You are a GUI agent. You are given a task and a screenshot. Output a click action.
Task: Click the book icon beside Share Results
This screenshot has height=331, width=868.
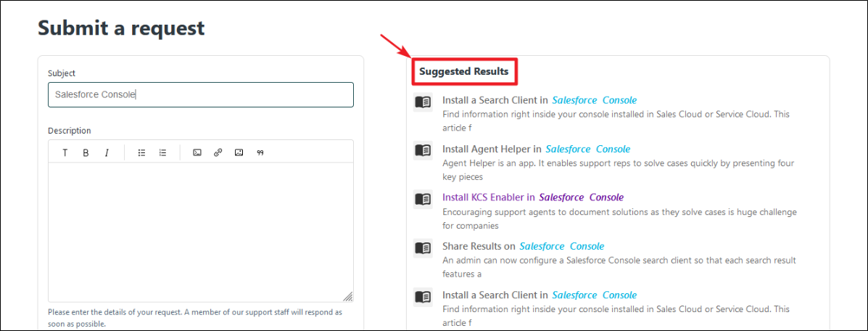pos(423,248)
